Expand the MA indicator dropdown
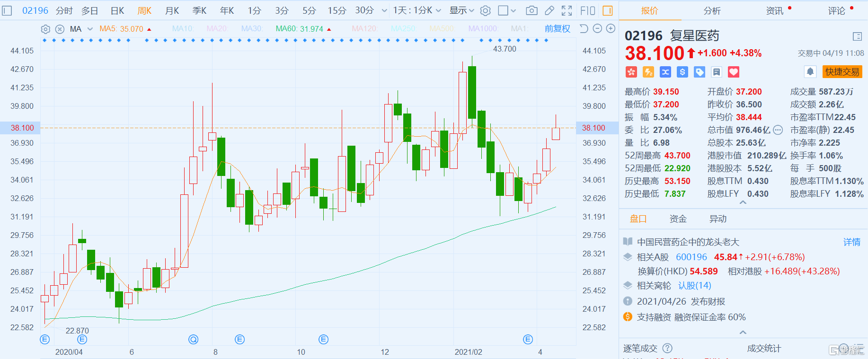Screen dimensions: 868x359 [x=90, y=29]
